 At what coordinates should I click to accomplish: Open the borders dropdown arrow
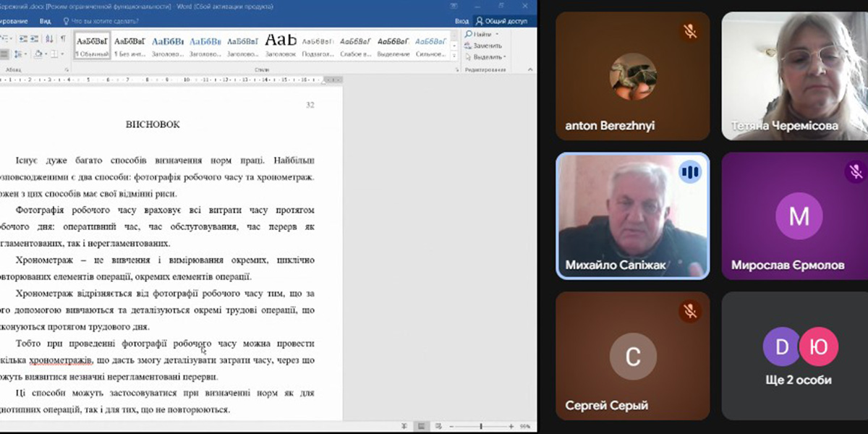[x=62, y=54]
